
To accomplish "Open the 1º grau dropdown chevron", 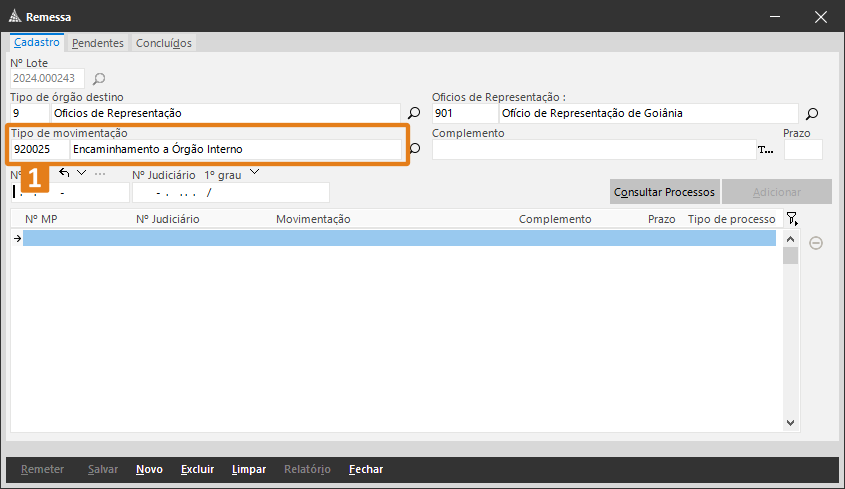I will [x=254, y=172].
